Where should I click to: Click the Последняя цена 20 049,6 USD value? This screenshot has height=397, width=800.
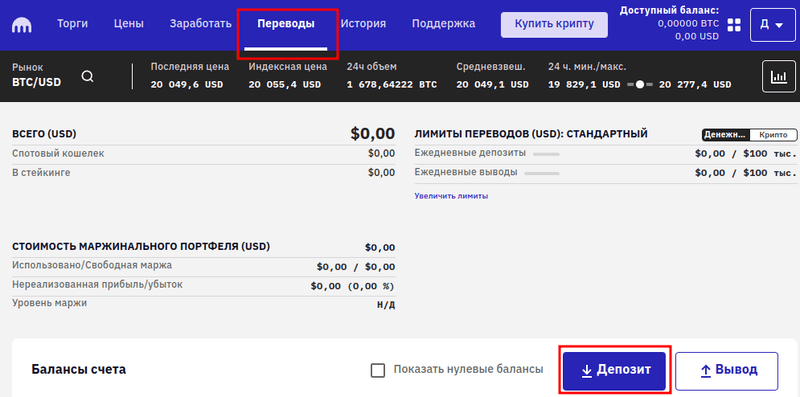point(187,85)
